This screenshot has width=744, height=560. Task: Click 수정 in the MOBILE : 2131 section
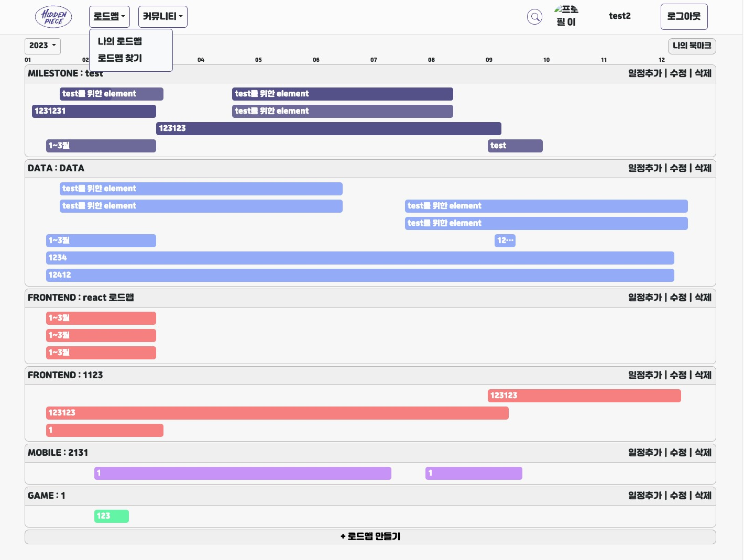coord(677,453)
